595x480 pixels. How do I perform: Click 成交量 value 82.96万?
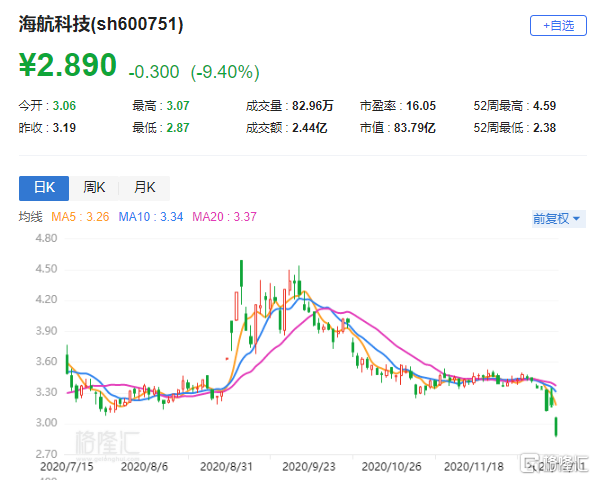point(312,105)
